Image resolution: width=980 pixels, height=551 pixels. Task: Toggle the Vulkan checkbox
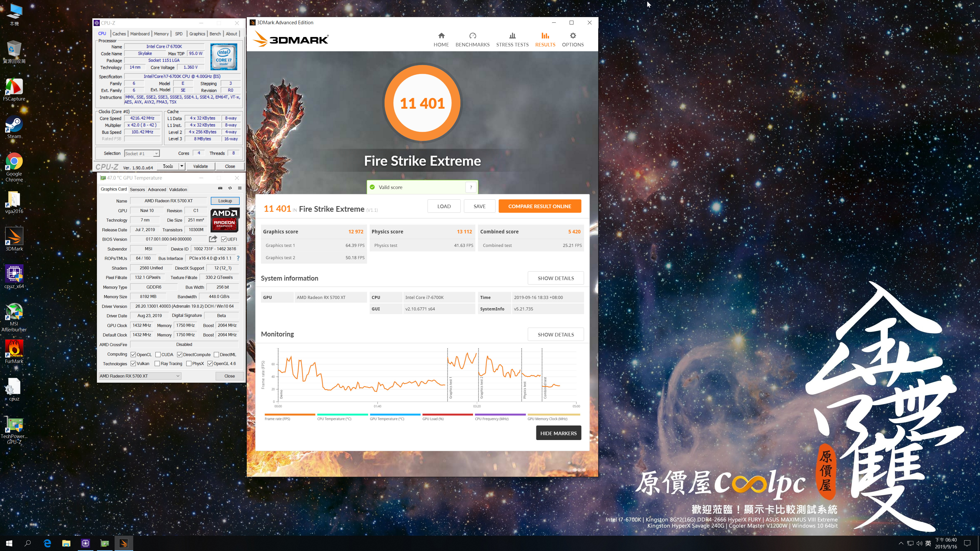(x=133, y=364)
